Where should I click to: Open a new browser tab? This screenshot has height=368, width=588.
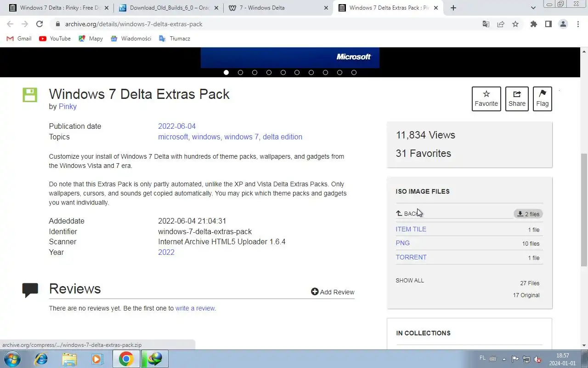453,8
